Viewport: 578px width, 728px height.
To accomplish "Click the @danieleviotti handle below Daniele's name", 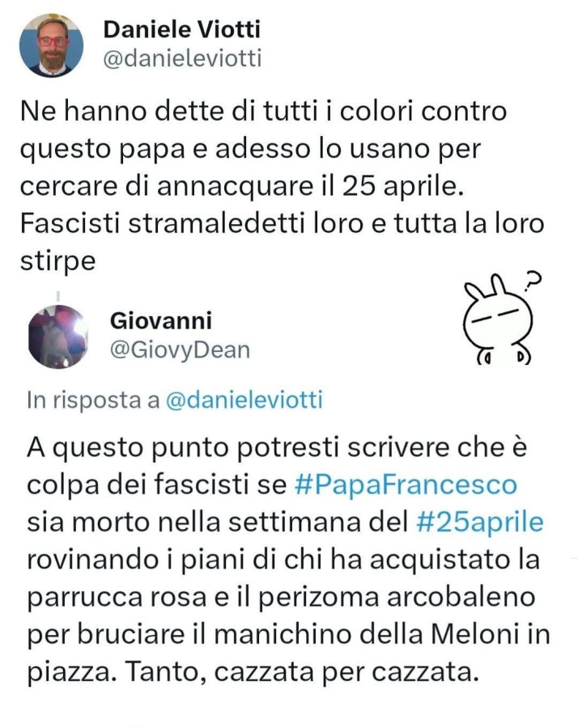I will (182, 58).
